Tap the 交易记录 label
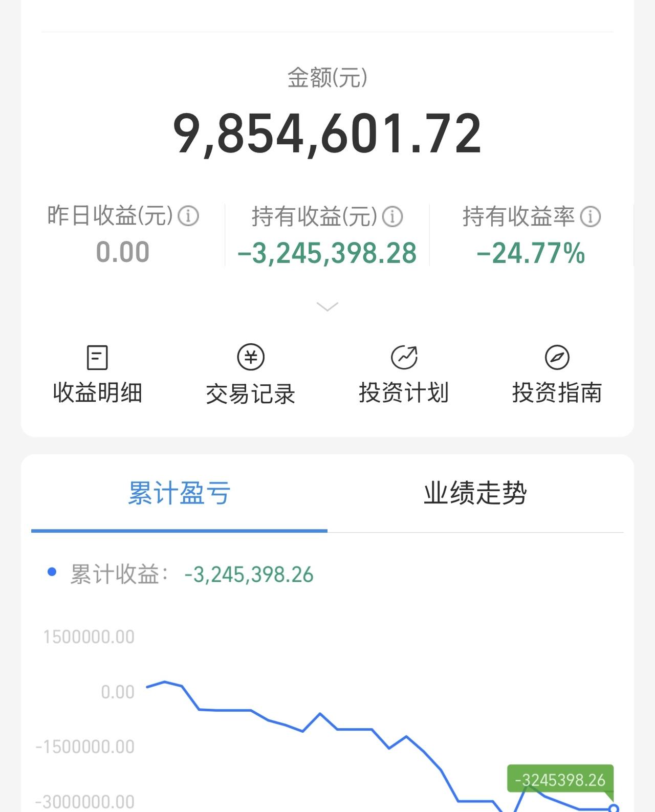 [x=251, y=393]
